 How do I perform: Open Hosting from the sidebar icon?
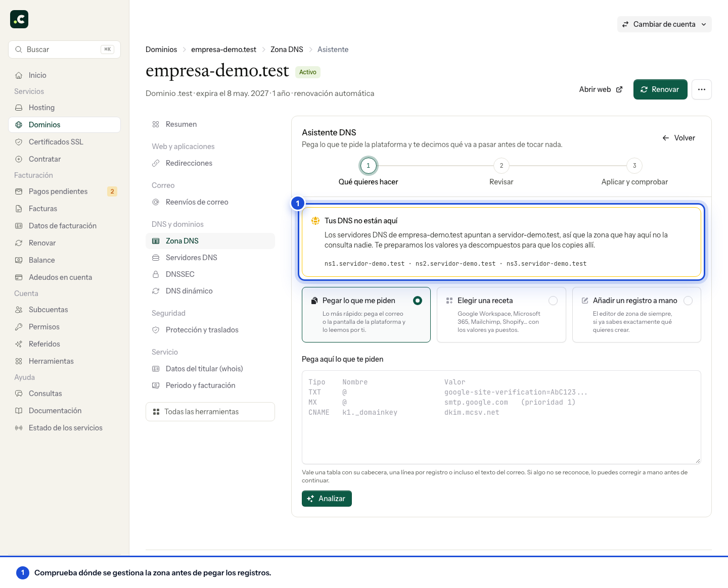(19, 108)
